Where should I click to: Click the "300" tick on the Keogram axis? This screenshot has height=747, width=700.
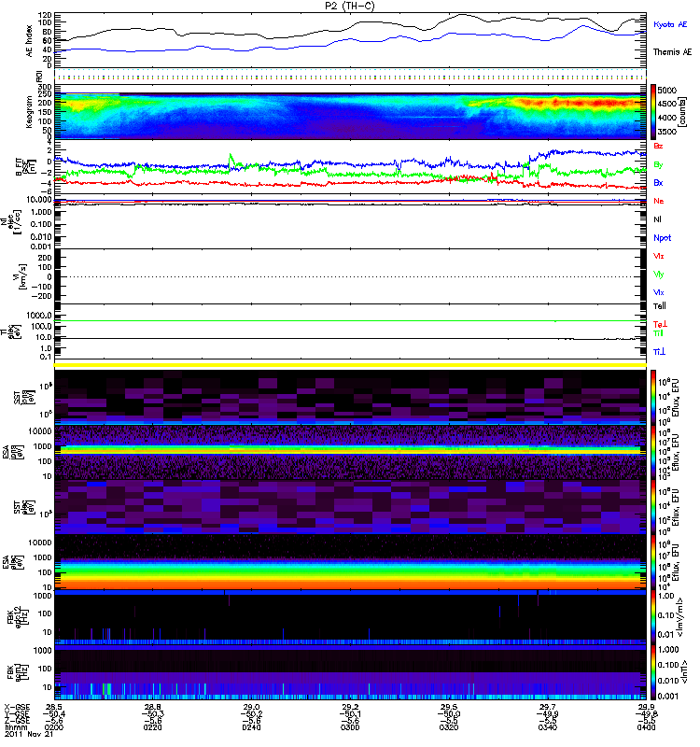pos(45,87)
